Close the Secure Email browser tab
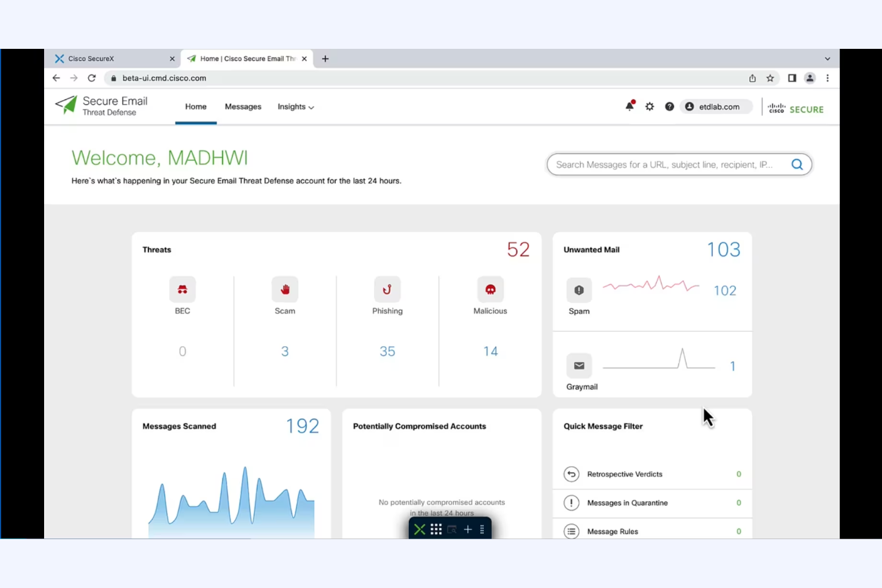Viewport: 882px width, 588px height. coord(304,58)
